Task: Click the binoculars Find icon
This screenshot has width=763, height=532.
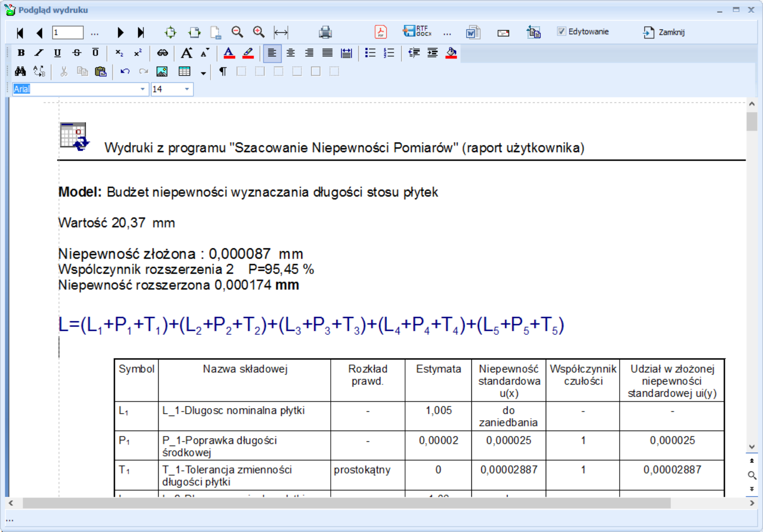Action: 20,72
